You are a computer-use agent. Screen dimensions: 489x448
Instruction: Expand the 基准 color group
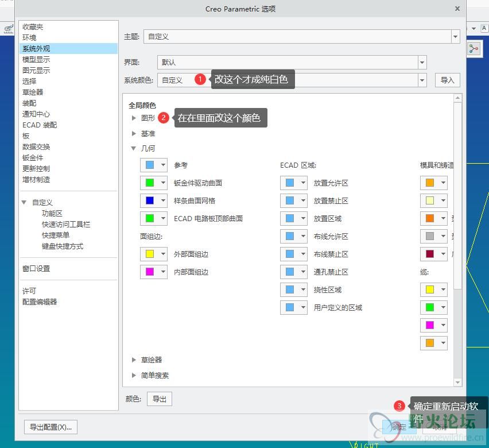coord(134,134)
